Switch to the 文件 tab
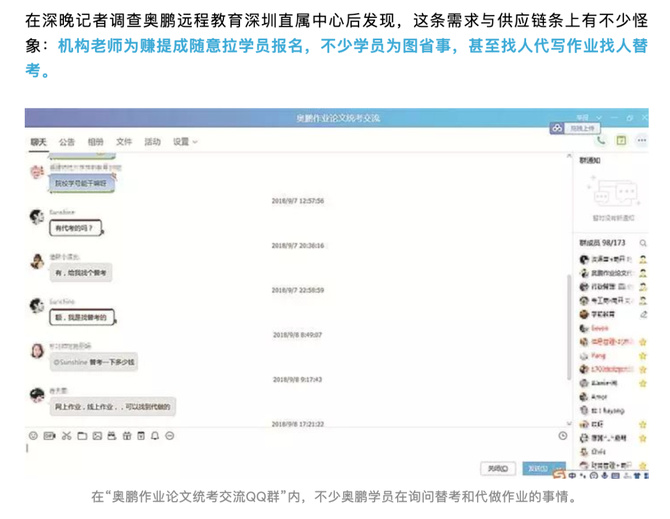Screen dimensions: 670x519 [x=124, y=142]
